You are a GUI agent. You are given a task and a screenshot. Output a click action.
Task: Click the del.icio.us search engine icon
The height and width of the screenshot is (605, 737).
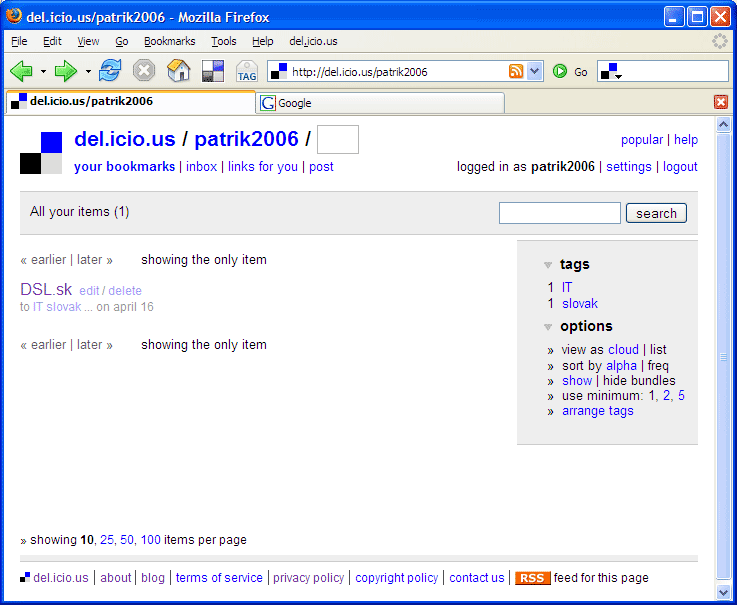(x=609, y=71)
